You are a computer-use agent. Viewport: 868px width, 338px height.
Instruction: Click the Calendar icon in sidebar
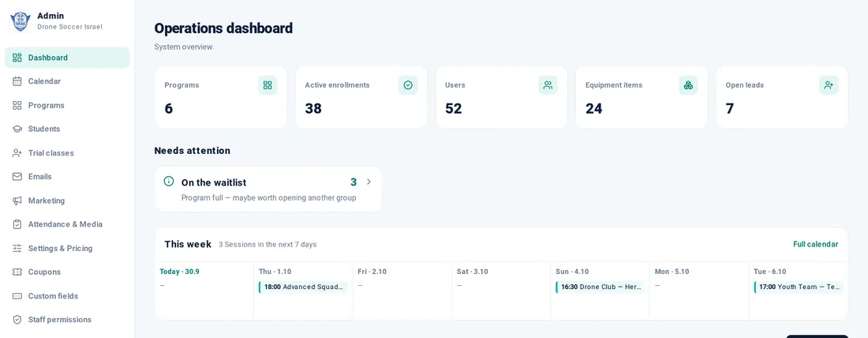(17, 81)
